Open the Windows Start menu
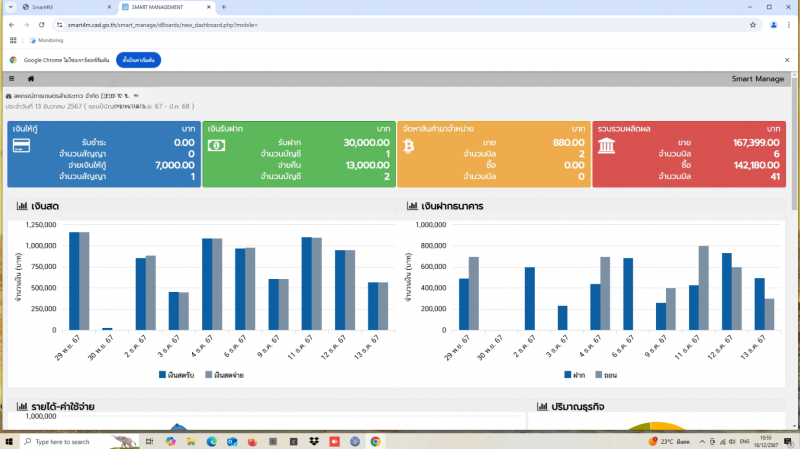This screenshot has width=800, height=449. [9, 441]
